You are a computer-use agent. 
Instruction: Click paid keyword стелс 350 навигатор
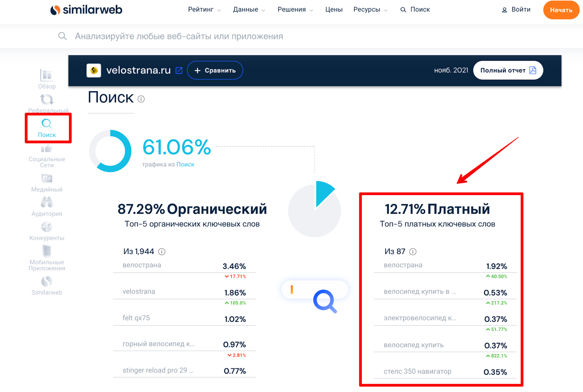tap(417, 371)
